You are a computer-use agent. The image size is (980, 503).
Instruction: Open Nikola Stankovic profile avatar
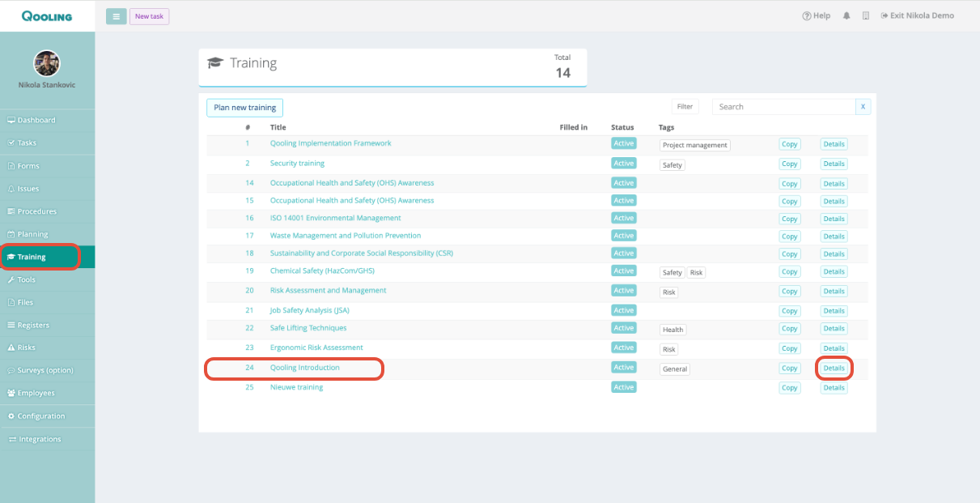pos(47,64)
